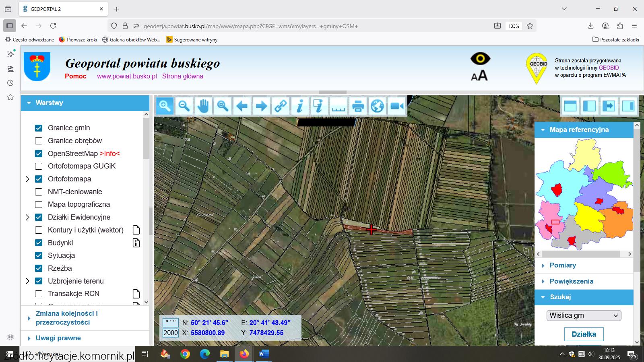Click the Strona główna link
This screenshot has width=644, height=362.
pos(183,76)
